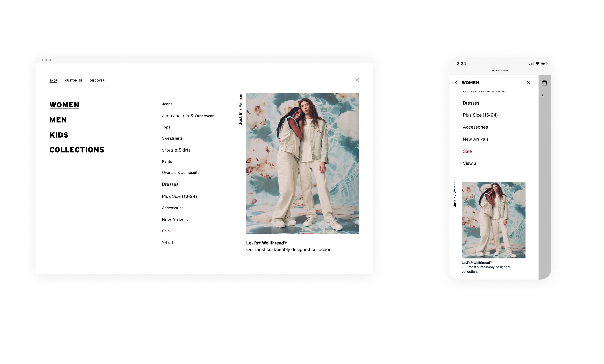
Task: Click the vertical 'Just In / Women' label
Action: [240, 110]
